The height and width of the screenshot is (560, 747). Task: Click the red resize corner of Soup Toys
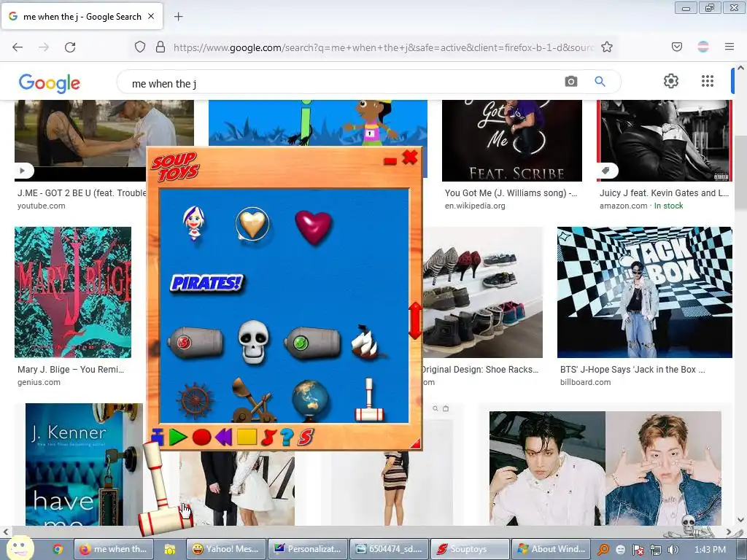[x=415, y=444]
